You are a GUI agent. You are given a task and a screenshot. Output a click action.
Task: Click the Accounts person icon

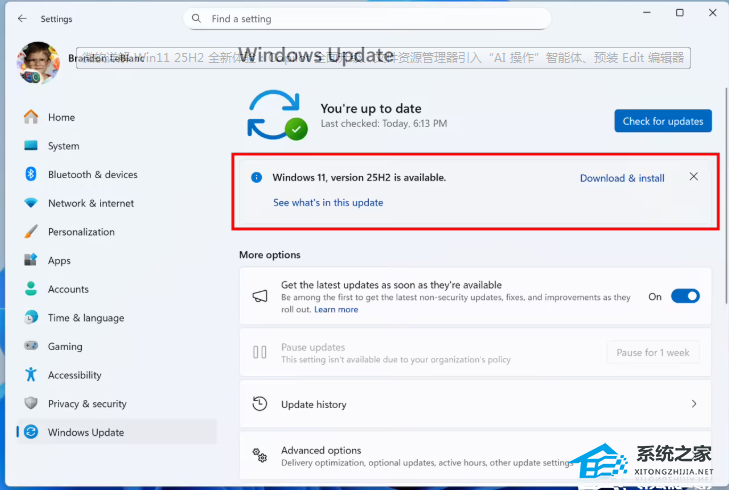31,288
